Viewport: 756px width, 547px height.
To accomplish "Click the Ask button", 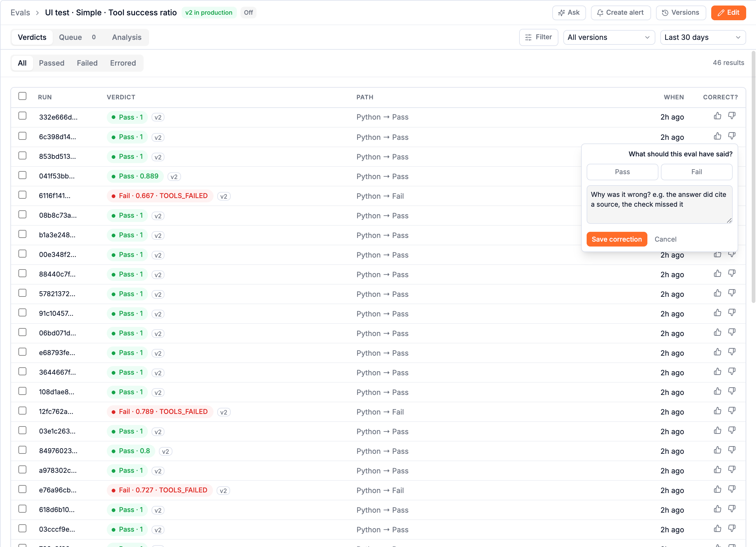I will pyautogui.click(x=569, y=13).
